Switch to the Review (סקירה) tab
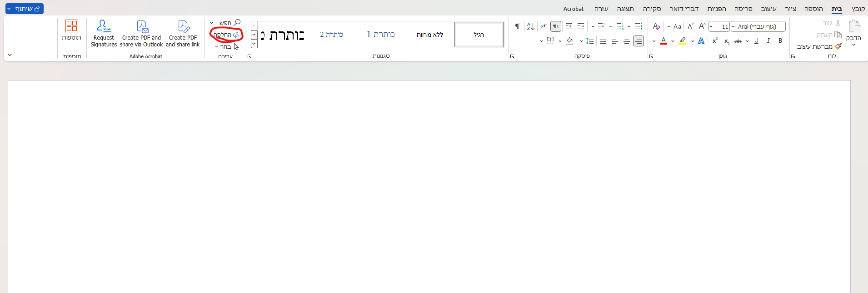The width and height of the screenshot is (868, 293). (x=652, y=9)
